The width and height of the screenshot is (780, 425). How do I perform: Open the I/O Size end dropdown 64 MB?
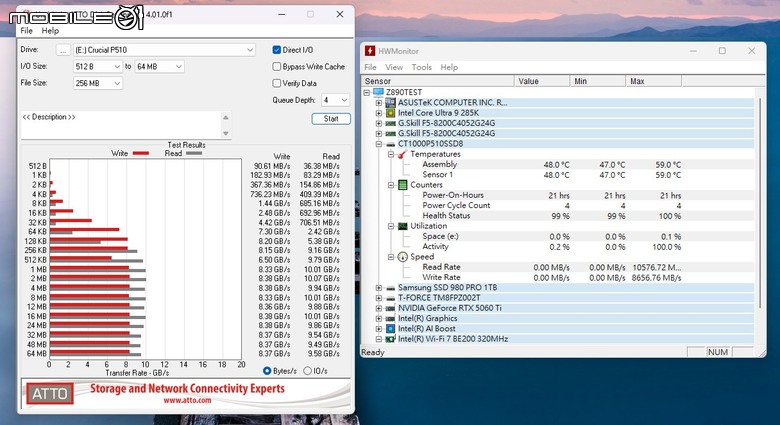click(x=159, y=67)
